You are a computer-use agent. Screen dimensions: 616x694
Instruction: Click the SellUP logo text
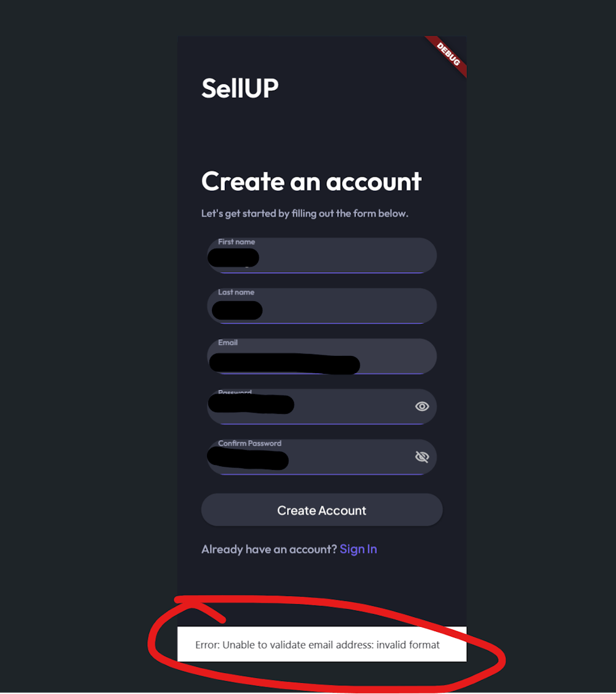pos(240,88)
